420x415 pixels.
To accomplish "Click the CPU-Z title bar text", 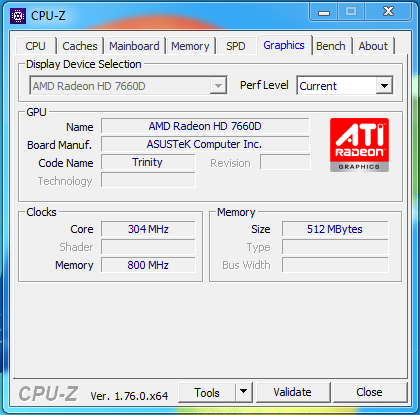I will (48, 16).
